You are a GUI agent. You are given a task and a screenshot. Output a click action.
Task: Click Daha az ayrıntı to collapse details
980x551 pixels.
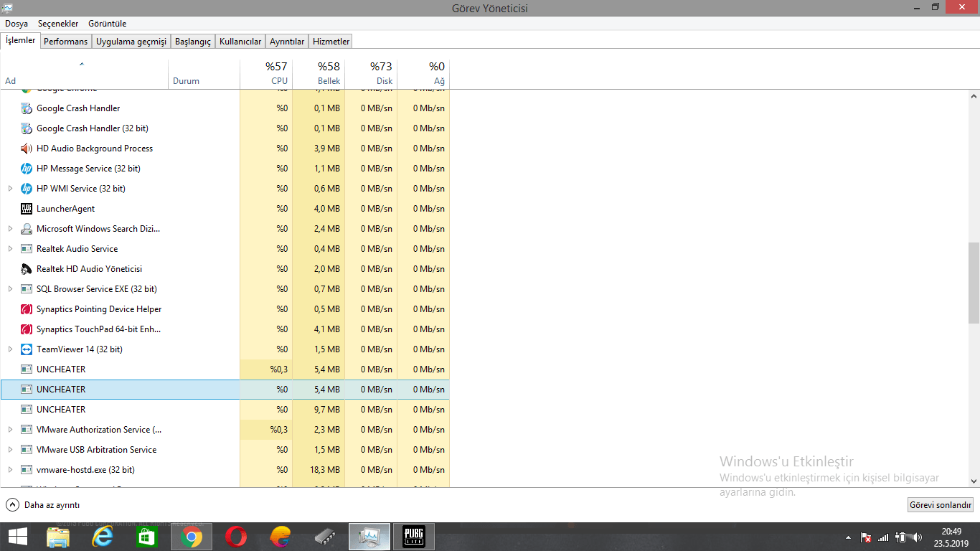pyautogui.click(x=43, y=505)
